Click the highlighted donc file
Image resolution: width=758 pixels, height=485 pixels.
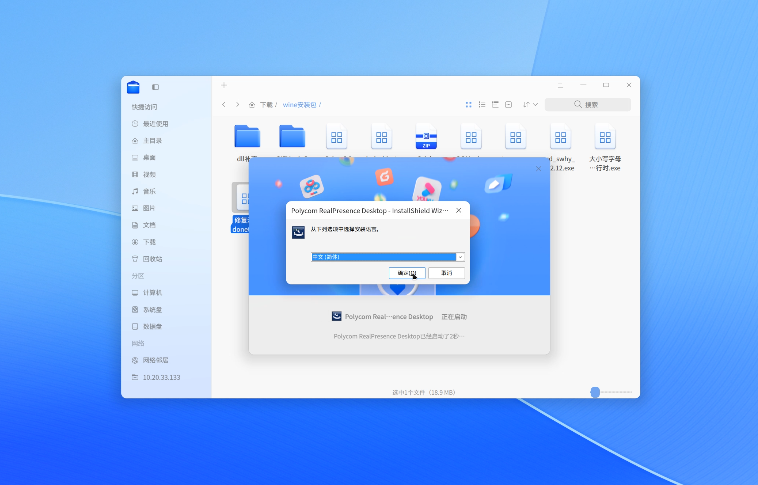[x=240, y=207]
